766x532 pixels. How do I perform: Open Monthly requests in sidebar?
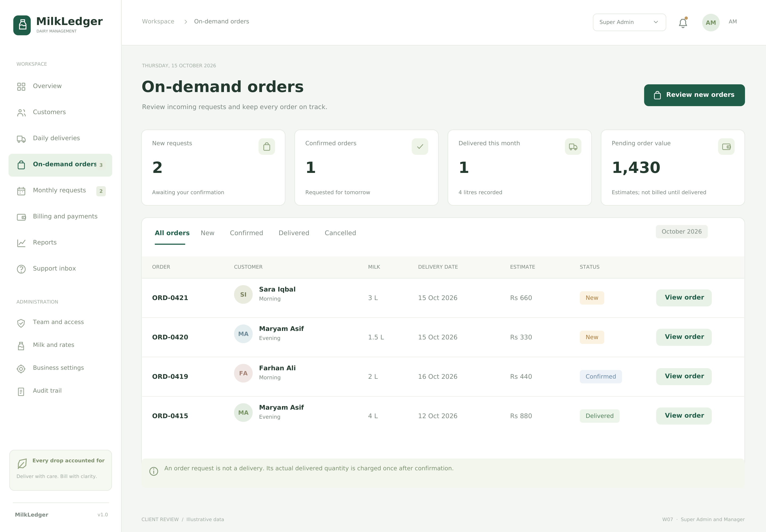(60, 191)
